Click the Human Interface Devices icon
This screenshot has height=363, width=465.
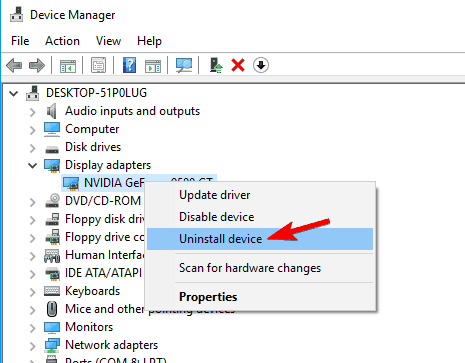(x=52, y=256)
